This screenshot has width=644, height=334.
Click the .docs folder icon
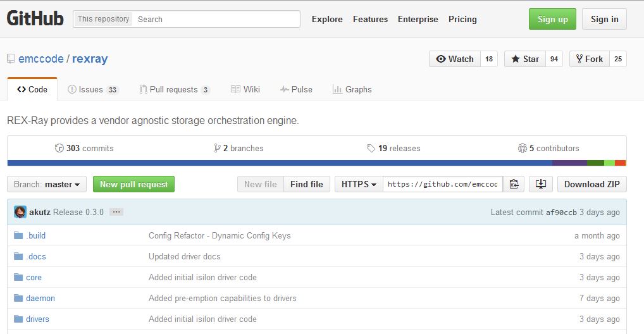click(x=18, y=256)
